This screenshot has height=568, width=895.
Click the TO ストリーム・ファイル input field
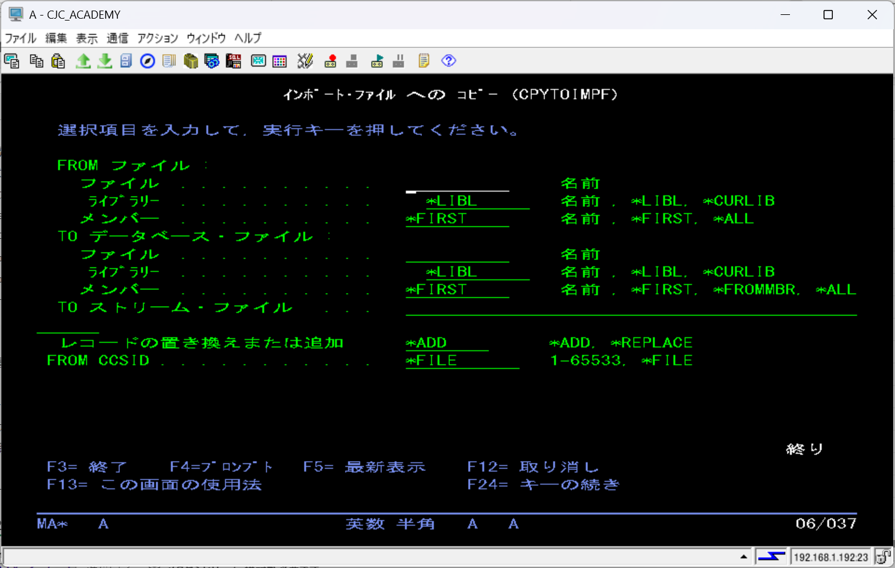pyautogui.click(x=631, y=308)
